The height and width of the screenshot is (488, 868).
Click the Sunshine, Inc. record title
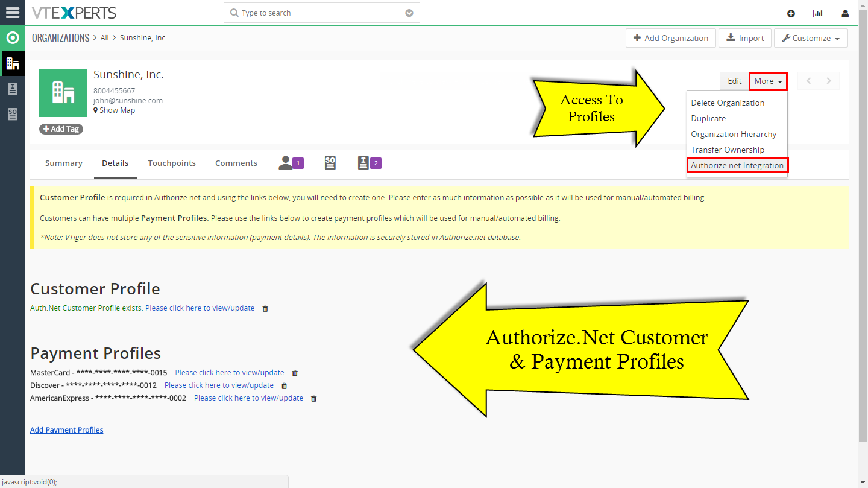[x=128, y=75]
